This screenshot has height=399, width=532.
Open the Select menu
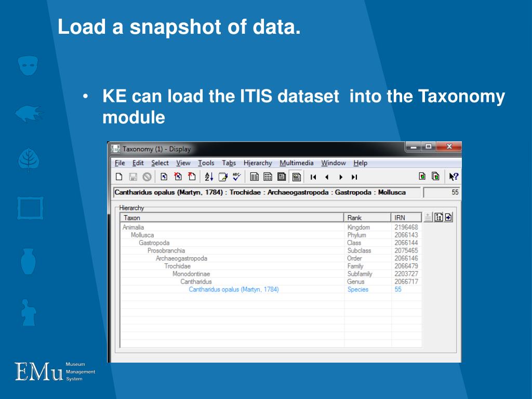[160, 163]
